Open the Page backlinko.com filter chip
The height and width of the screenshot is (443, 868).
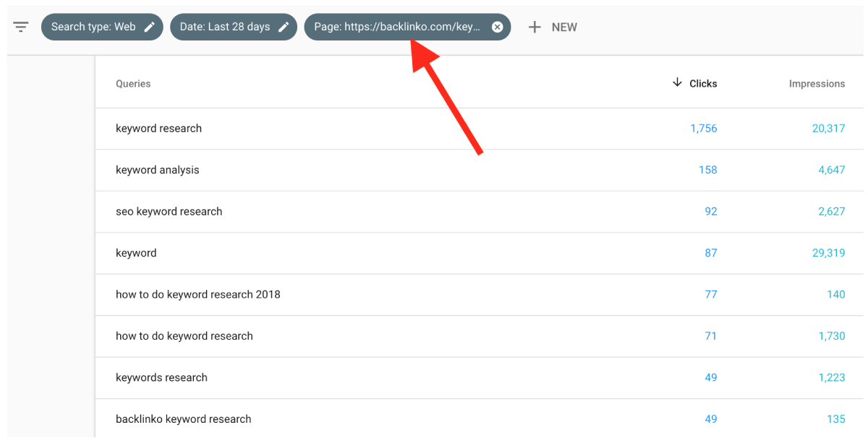[407, 27]
